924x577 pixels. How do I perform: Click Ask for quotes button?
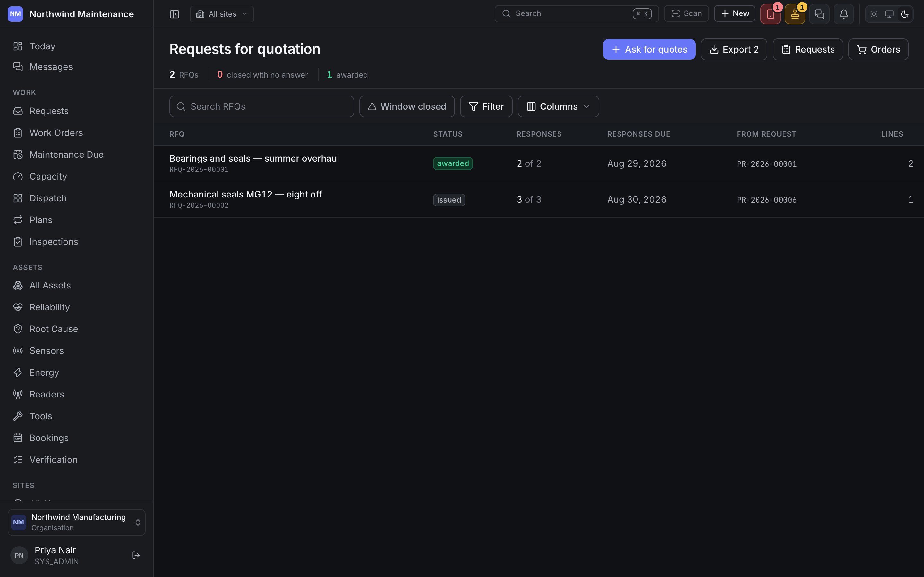(649, 50)
